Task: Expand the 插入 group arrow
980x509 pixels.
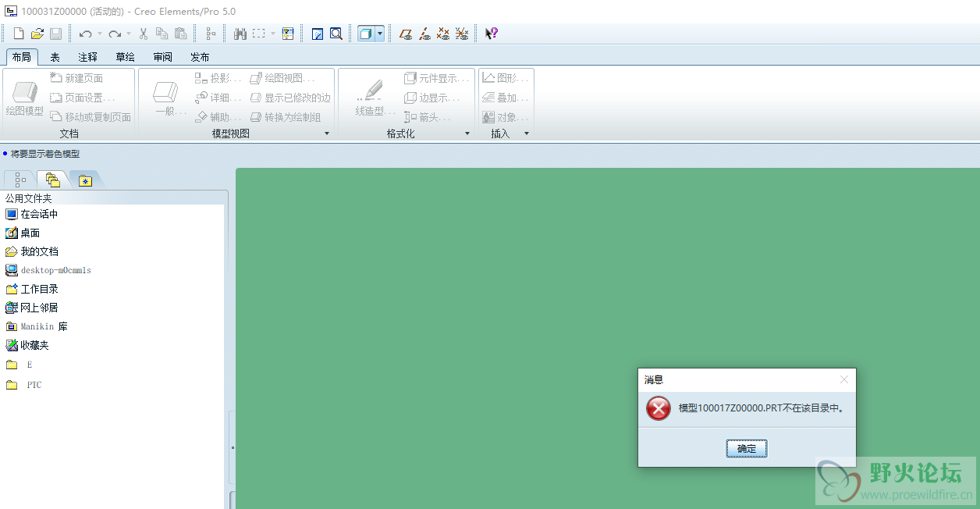Action: click(x=527, y=133)
